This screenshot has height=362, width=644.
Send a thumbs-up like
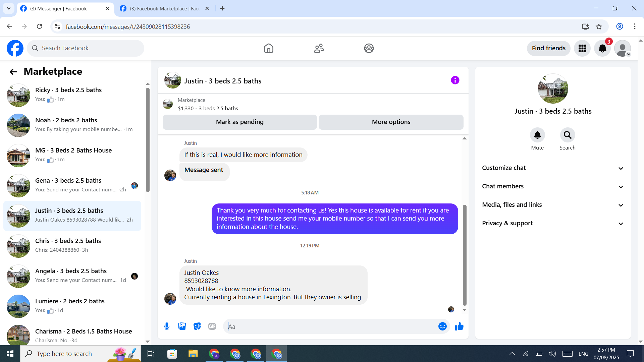[x=459, y=326]
